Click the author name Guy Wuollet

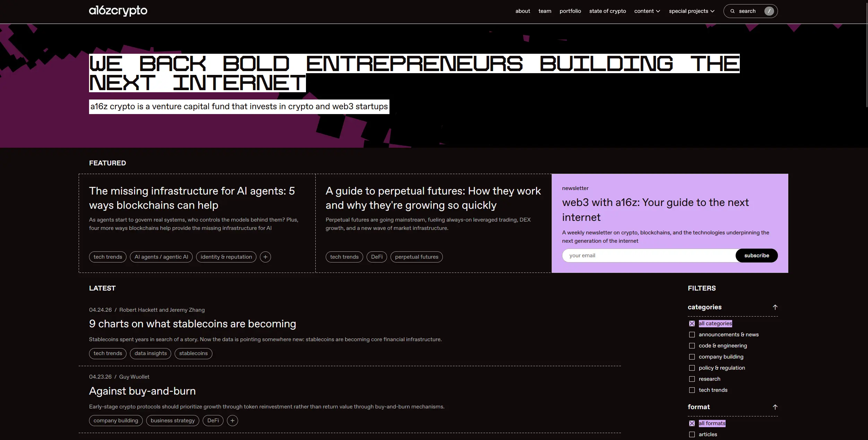(x=134, y=377)
